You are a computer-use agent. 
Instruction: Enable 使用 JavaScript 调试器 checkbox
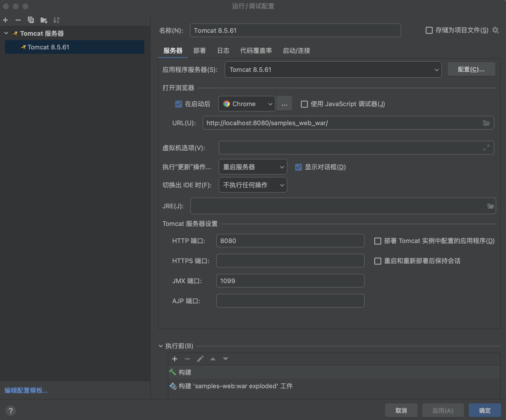click(x=304, y=104)
